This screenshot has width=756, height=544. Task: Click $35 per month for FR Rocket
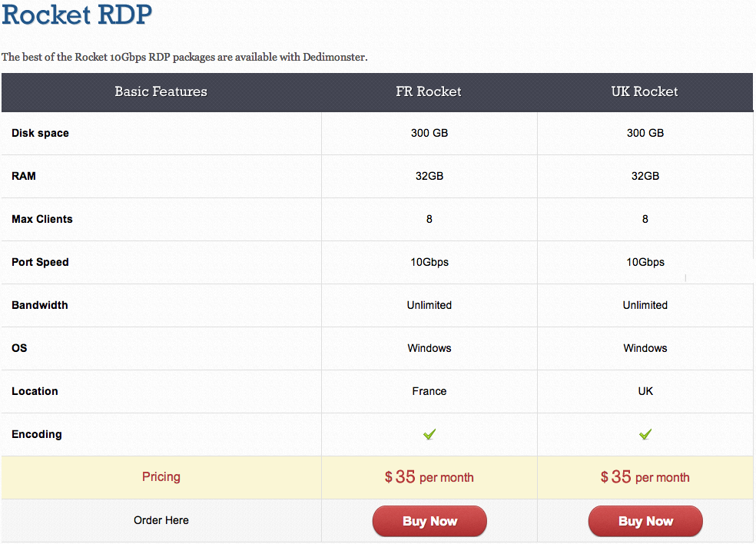point(429,477)
